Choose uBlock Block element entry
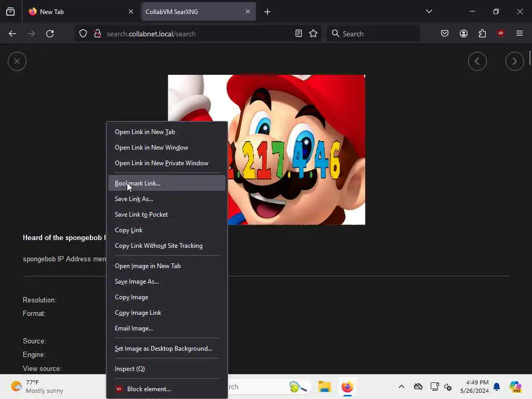Viewport: 532px width, 399px height. point(167,389)
